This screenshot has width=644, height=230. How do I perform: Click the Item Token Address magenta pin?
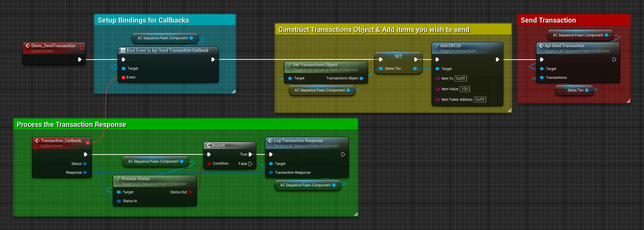437,100
